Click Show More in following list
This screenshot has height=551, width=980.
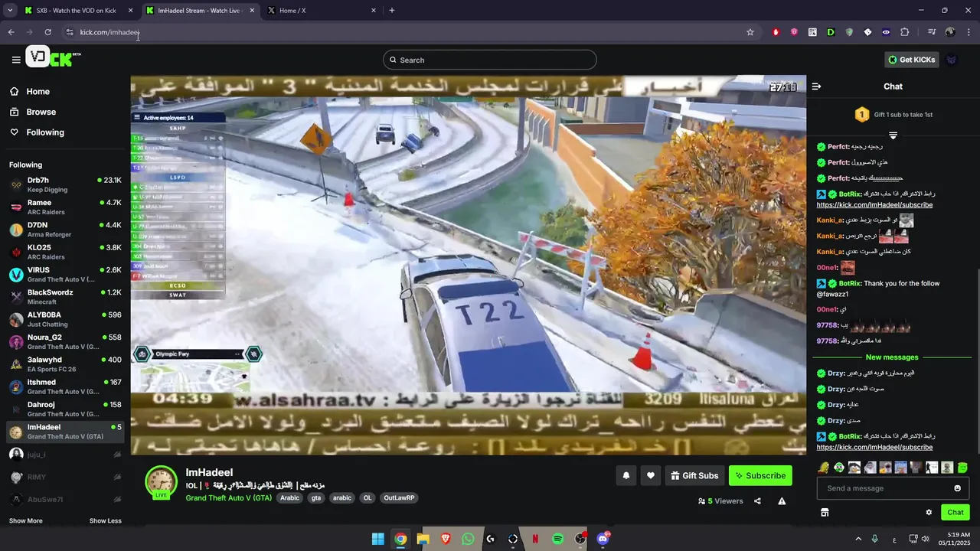click(x=25, y=520)
